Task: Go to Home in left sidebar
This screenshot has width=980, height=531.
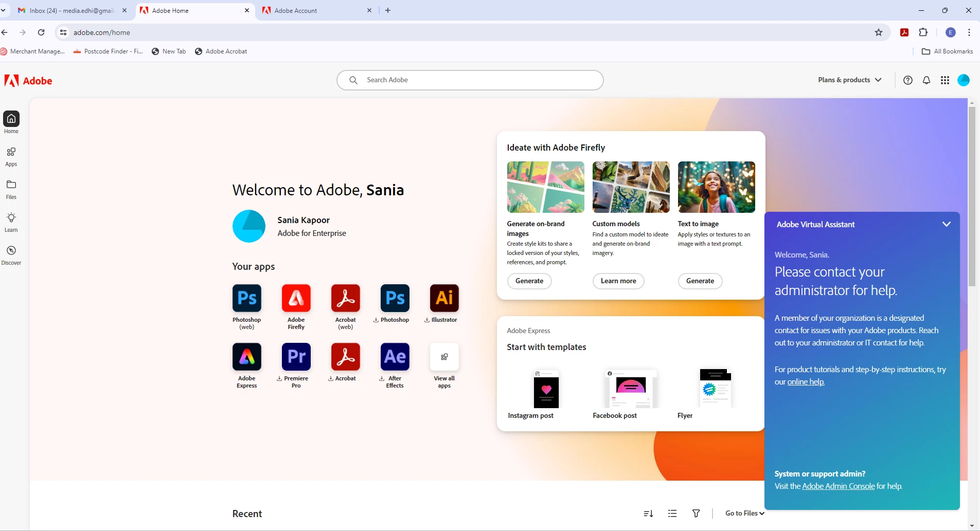Action: (x=11, y=122)
